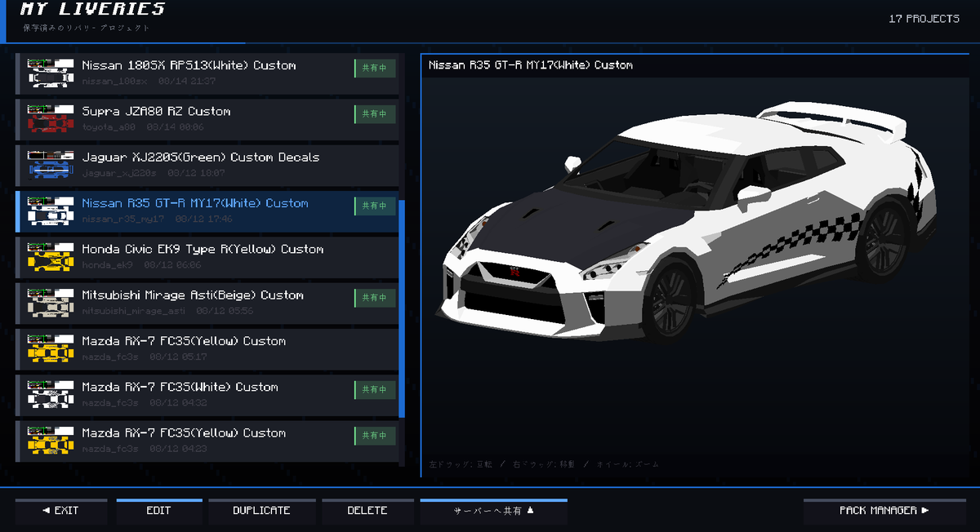Click "nissan_180sx 08/14 21:37" subtitle text
This screenshot has height=532, width=980.
149,81
